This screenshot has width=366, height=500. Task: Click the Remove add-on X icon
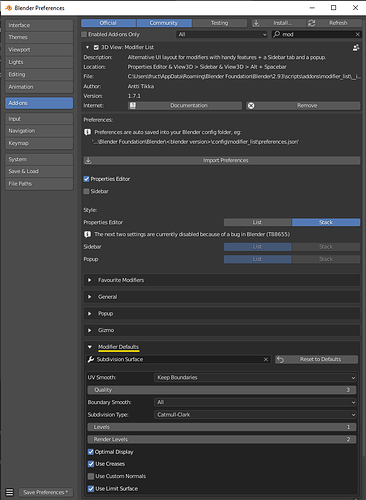pyautogui.click(x=251, y=106)
